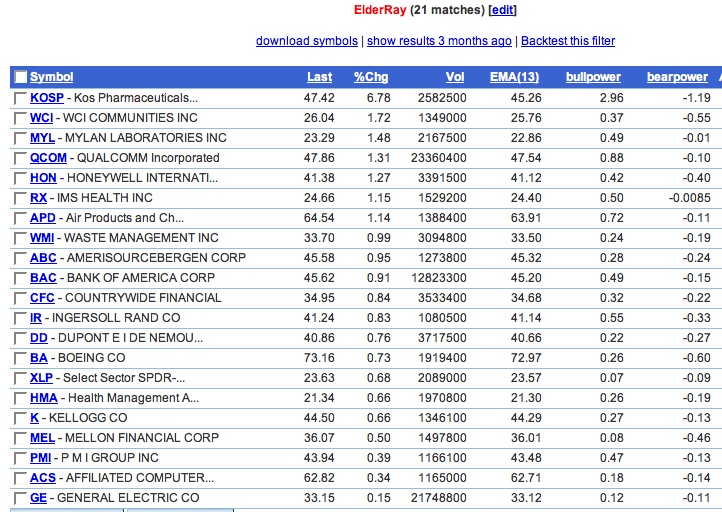Tick the GE row checkbox
Image resolution: width=722 pixels, height=512 pixels.
(20, 498)
